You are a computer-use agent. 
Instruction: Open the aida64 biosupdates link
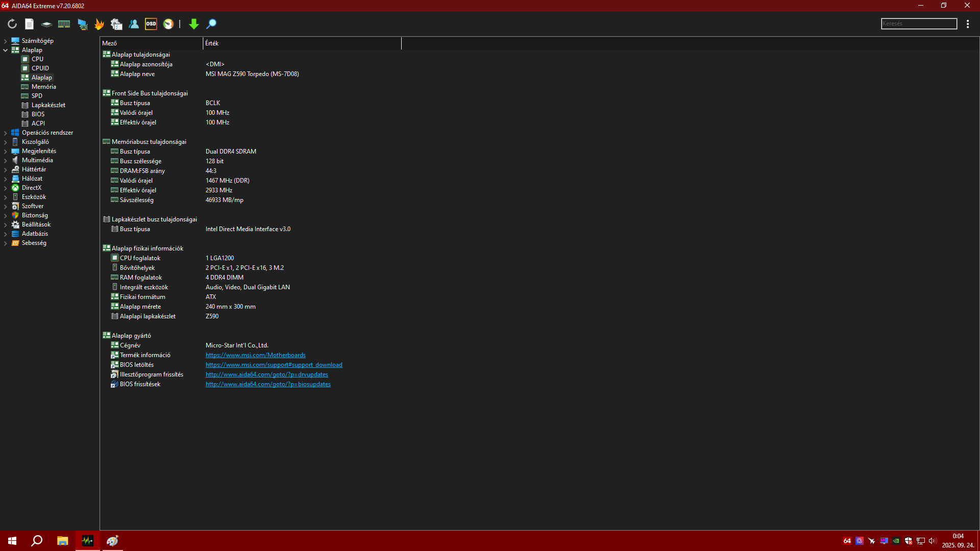tap(268, 384)
